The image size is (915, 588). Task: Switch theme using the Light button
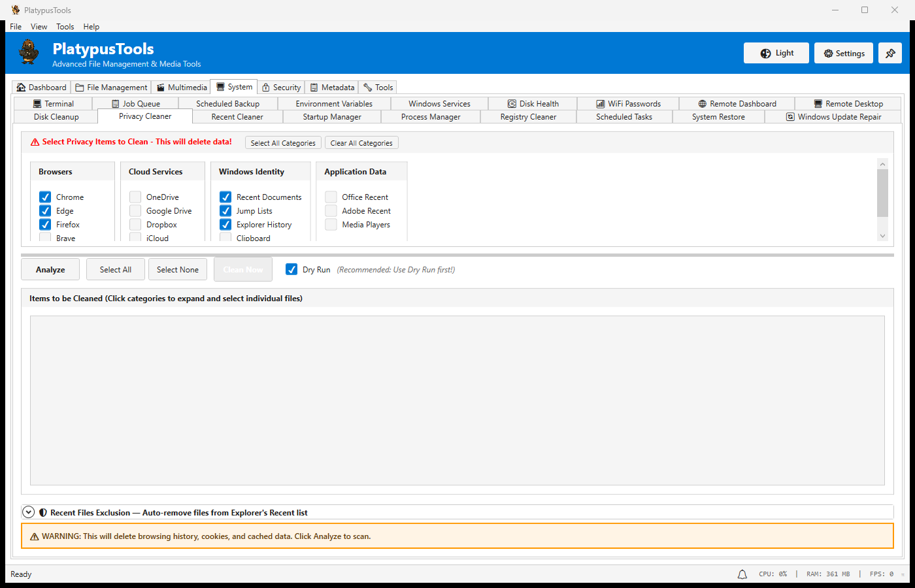click(776, 54)
